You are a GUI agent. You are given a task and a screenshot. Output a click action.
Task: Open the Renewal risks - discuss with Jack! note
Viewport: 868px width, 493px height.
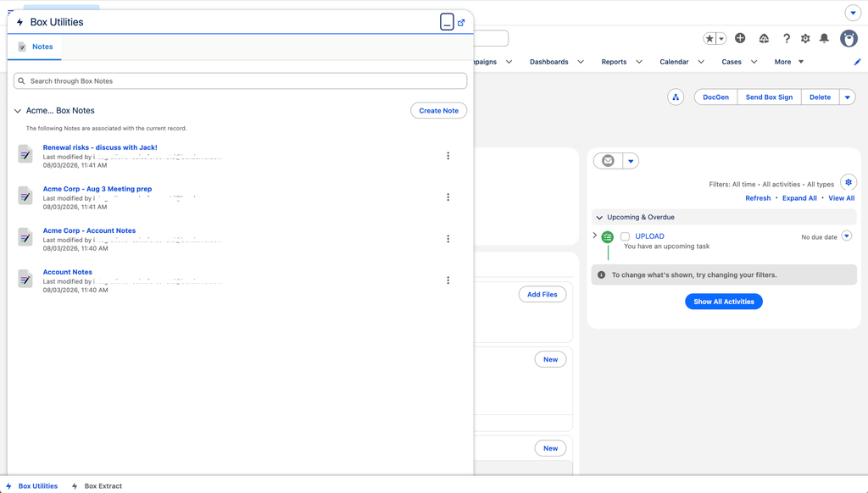(100, 147)
